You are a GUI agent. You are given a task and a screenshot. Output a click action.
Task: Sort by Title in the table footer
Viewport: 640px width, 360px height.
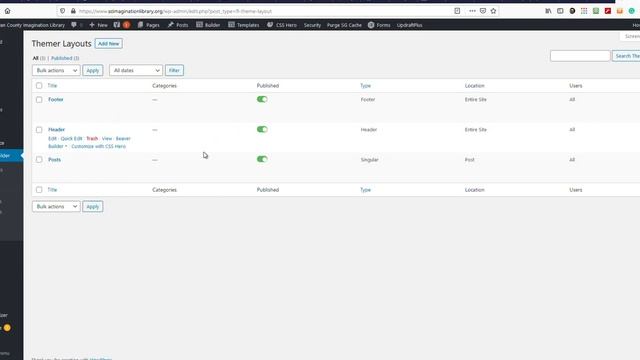(x=52, y=190)
